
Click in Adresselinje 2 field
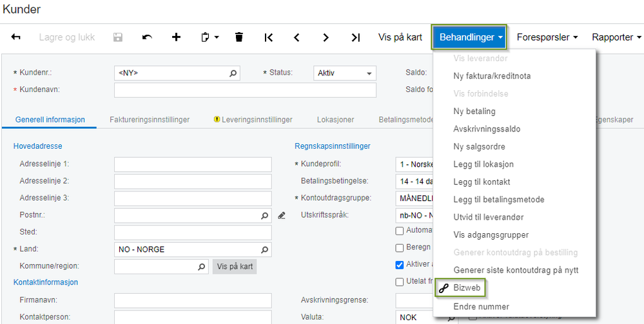click(193, 181)
